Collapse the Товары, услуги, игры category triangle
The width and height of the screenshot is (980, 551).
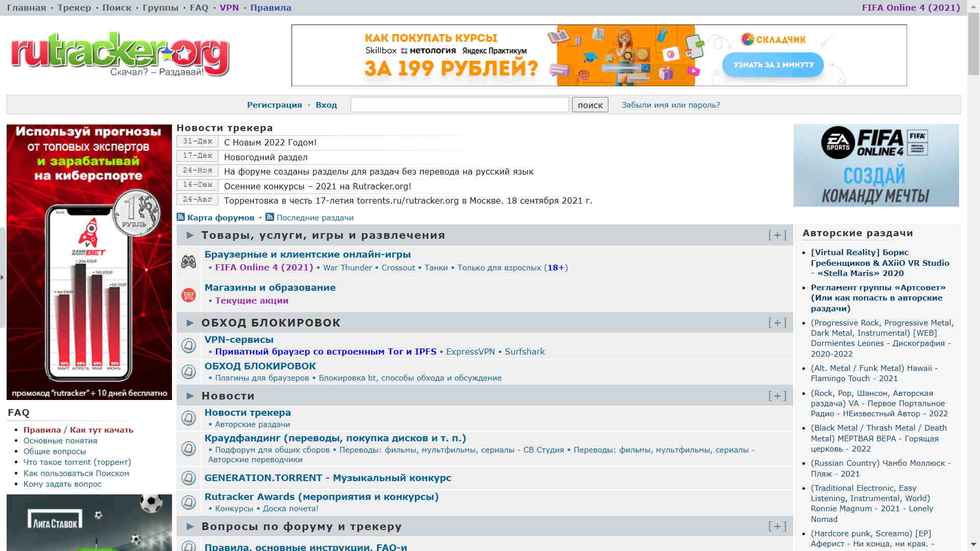click(190, 235)
